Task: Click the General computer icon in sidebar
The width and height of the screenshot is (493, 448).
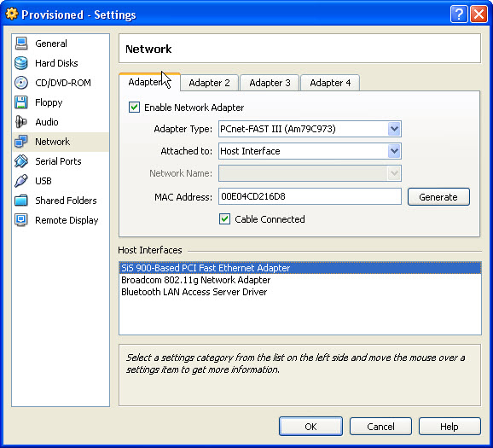Action: (21, 44)
